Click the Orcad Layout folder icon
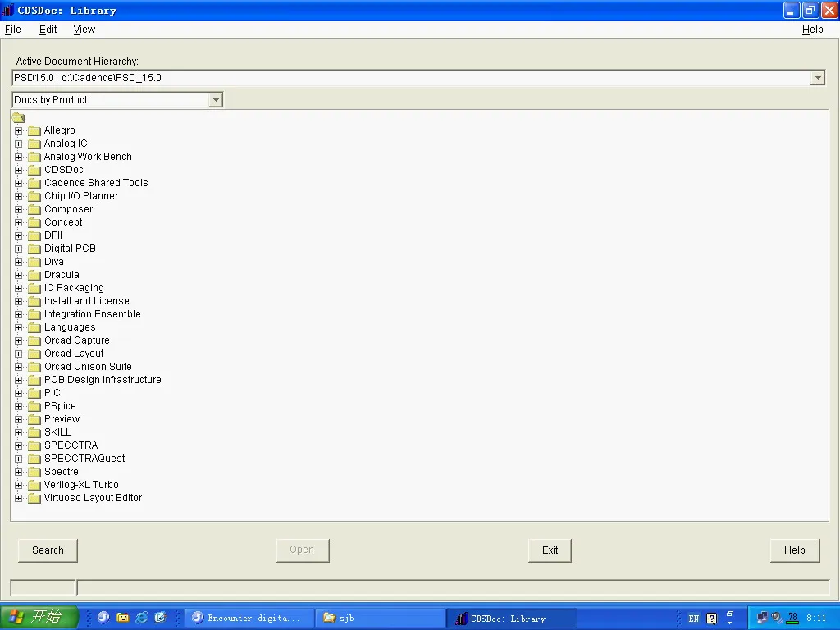 pyautogui.click(x=34, y=354)
